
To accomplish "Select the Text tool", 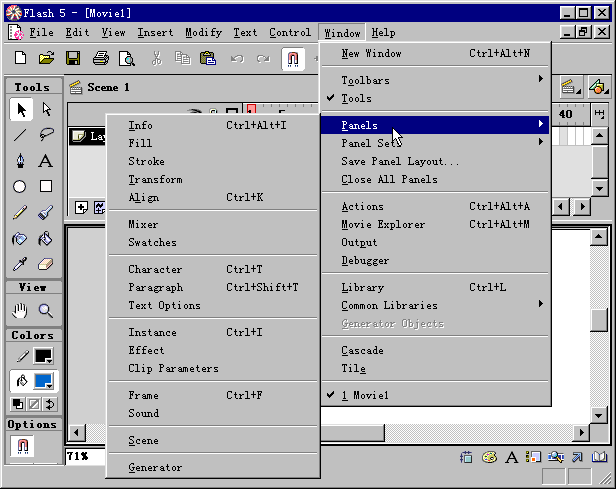I will point(46,161).
